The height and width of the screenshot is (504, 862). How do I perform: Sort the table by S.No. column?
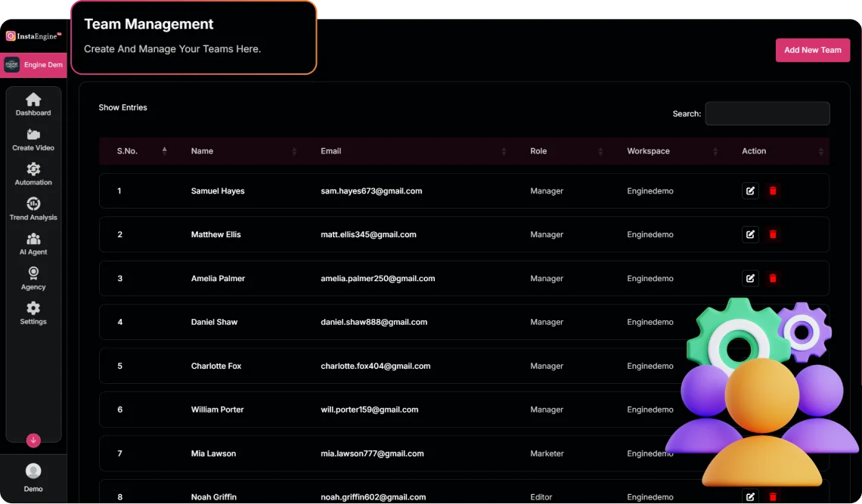click(127, 151)
